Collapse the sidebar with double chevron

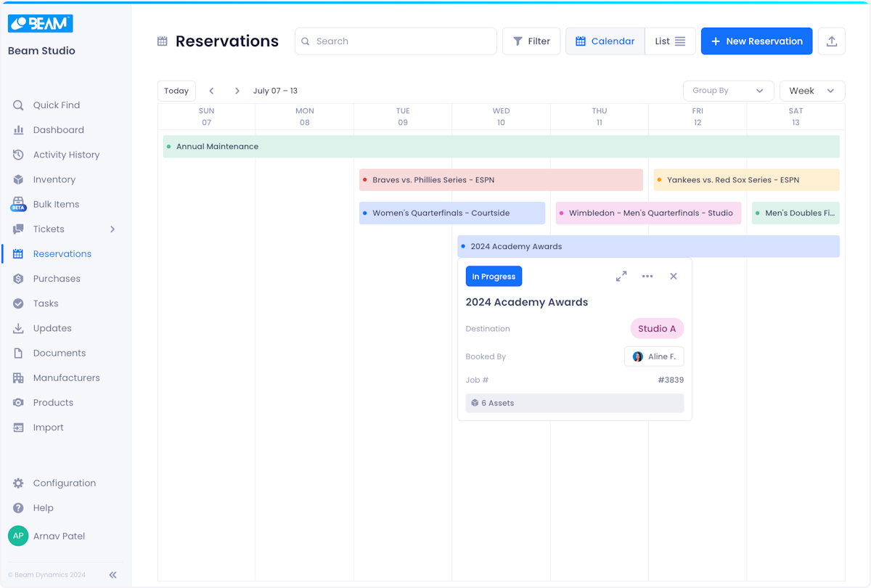point(113,575)
